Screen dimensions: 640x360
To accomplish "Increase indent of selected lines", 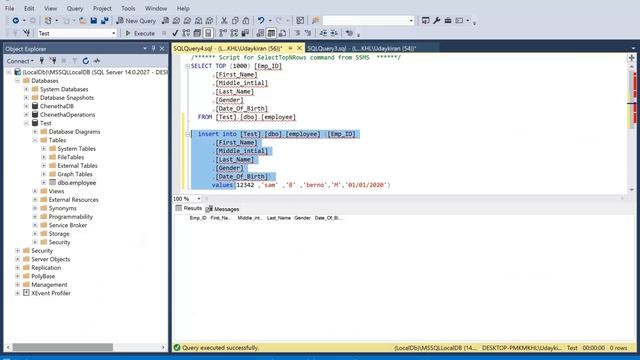I will coord(334,33).
